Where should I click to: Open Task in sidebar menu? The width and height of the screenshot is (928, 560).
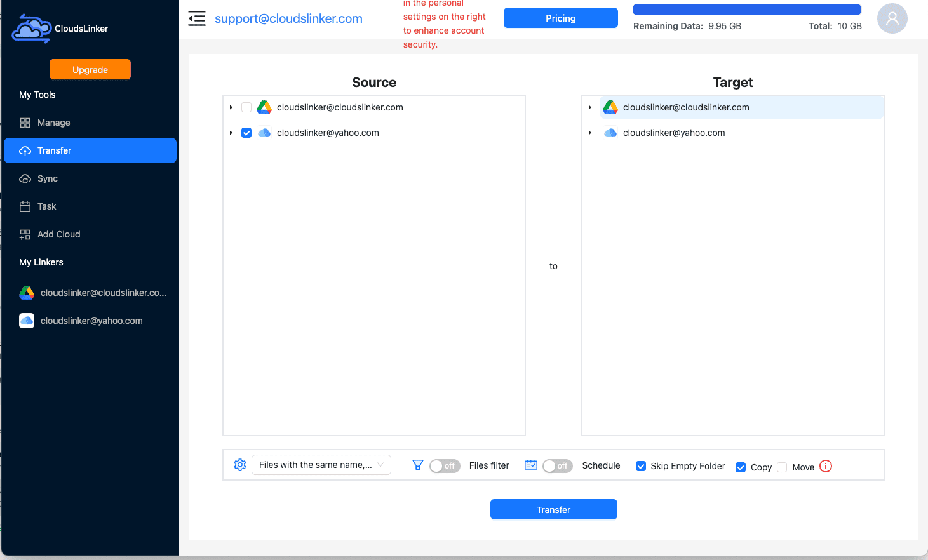coord(90,206)
